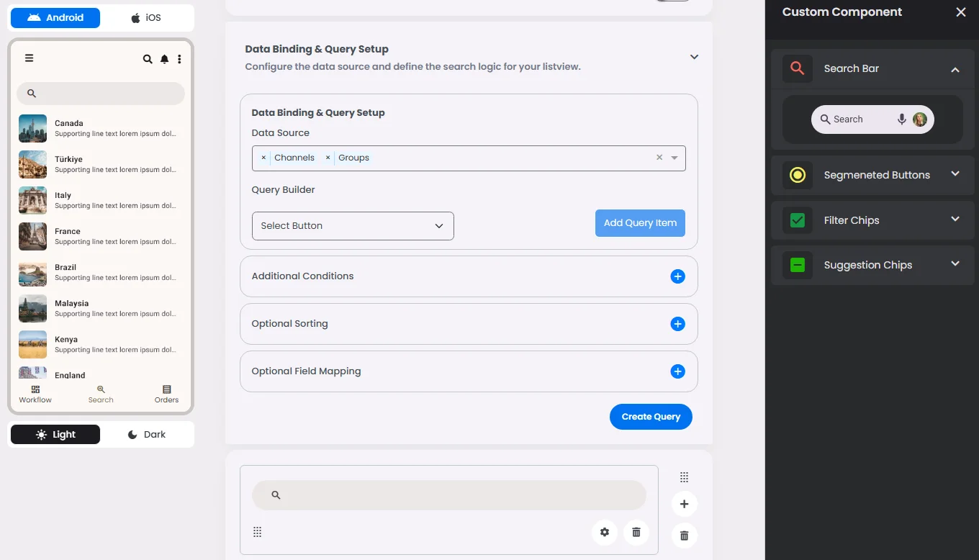Click the magnifier icon in the preview header

click(148, 59)
